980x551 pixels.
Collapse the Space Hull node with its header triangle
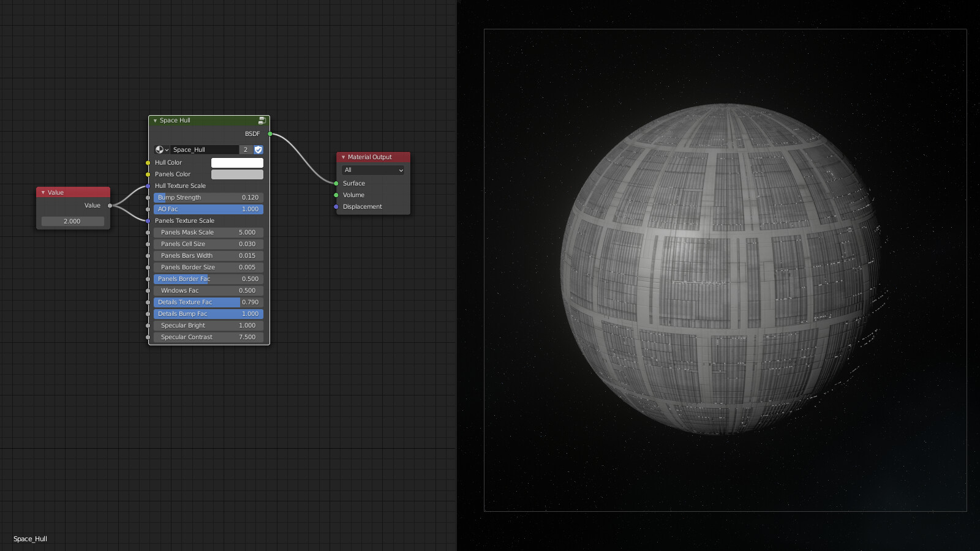pyautogui.click(x=155, y=121)
